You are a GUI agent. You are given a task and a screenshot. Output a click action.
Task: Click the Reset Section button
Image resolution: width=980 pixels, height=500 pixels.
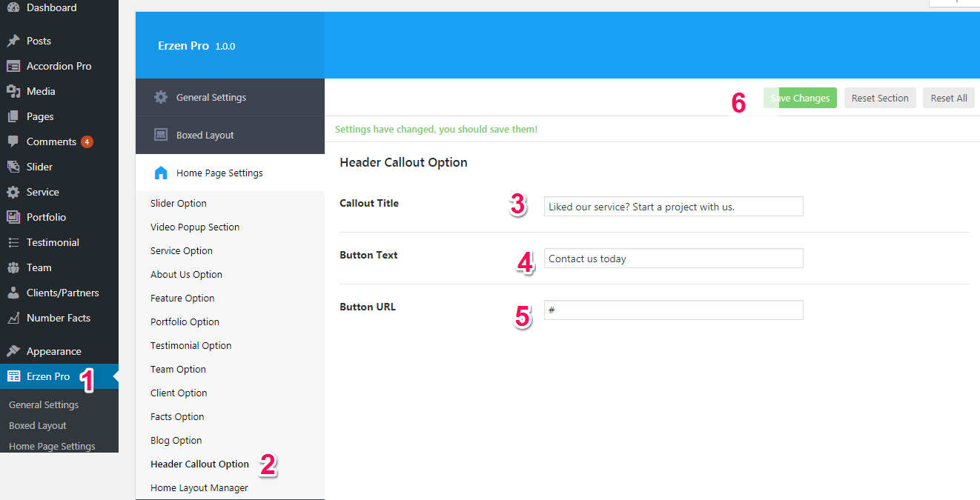pos(880,98)
